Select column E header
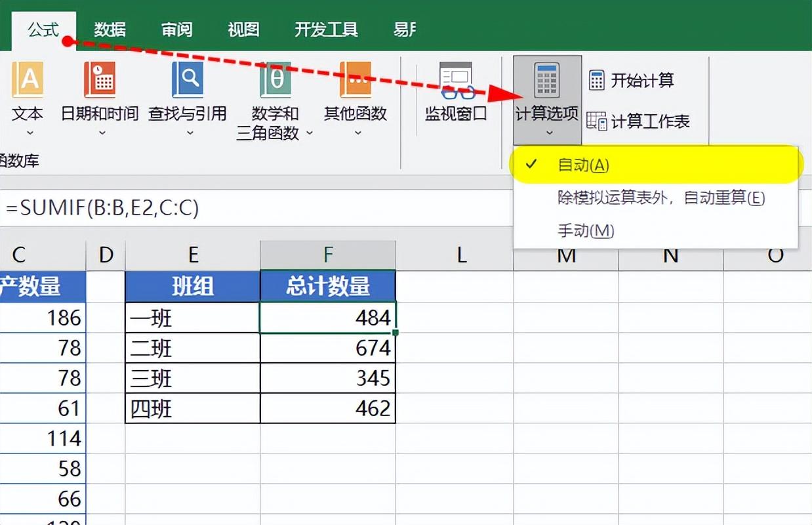This screenshot has width=812, height=525. [x=193, y=255]
